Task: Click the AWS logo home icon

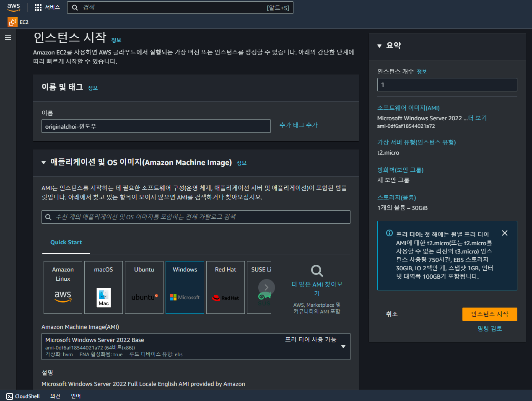Action: (x=13, y=7)
